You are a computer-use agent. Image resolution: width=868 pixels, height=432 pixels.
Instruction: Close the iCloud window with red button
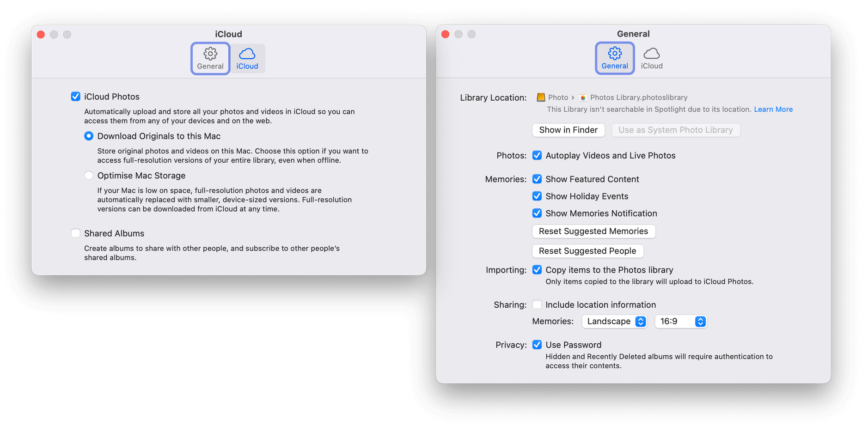click(x=41, y=35)
